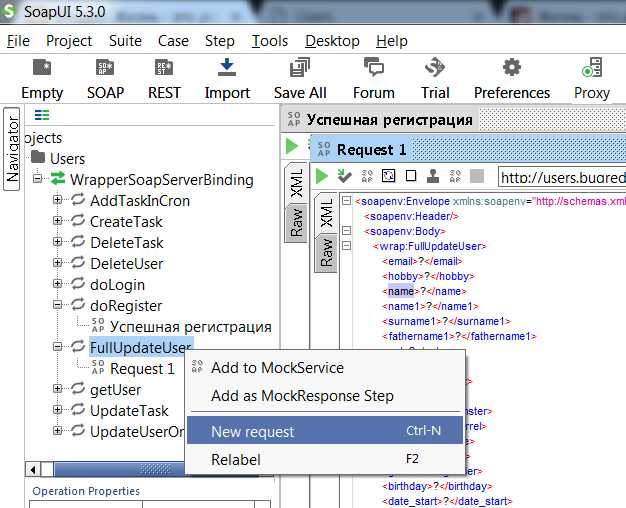Viewport: 626px width, 508px height.
Task: Open the Step menu
Action: (x=220, y=41)
